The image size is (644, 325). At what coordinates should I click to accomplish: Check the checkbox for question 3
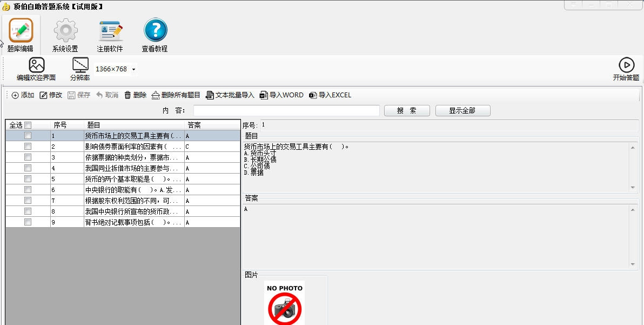pyautogui.click(x=28, y=157)
